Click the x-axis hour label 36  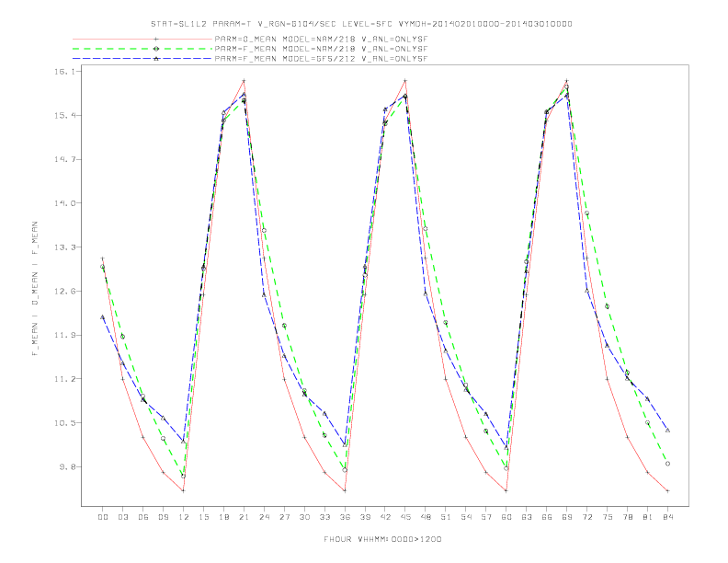pos(345,517)
